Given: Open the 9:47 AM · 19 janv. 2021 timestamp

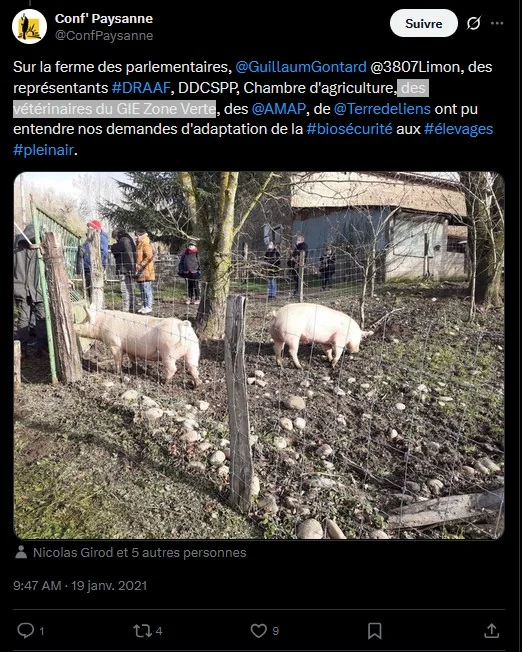Looking at the screenshot, I should click(80, 585).
